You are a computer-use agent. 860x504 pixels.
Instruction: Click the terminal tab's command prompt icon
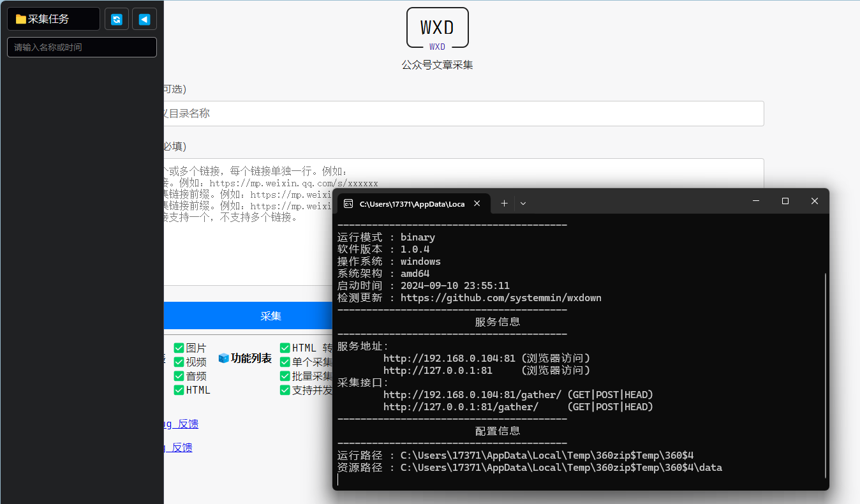(348, 203)
